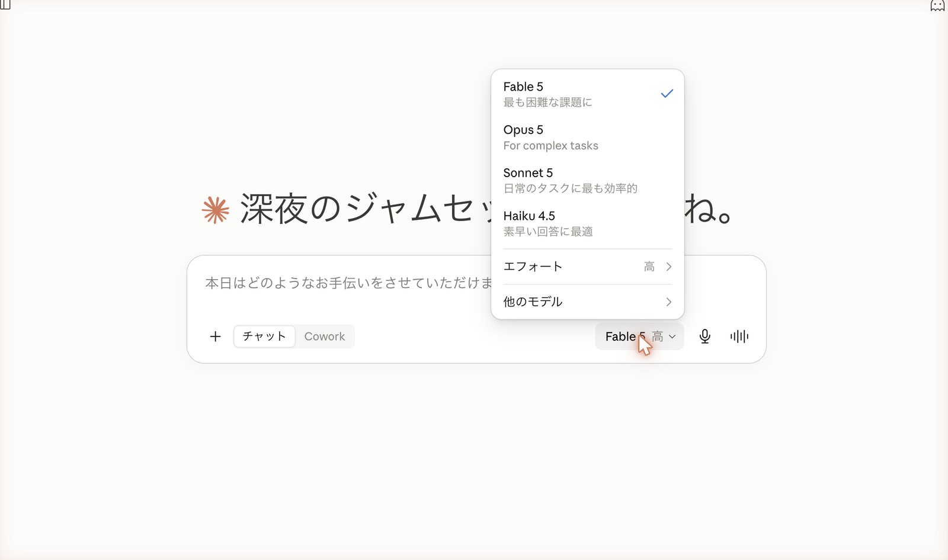Viewport: 948px width, 560px height.
Task: Choose Opus 5 from model list
Action: [588, 137]
